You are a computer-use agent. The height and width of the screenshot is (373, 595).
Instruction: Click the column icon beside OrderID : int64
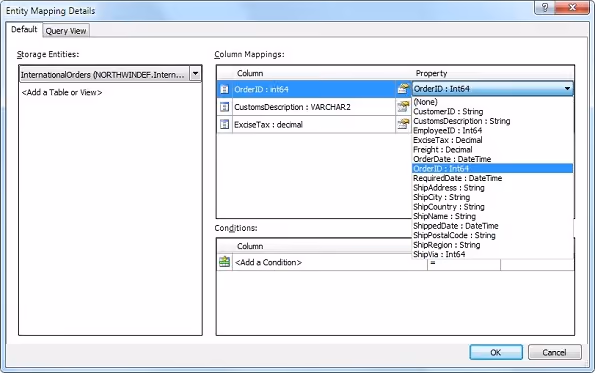coord(224,90)
